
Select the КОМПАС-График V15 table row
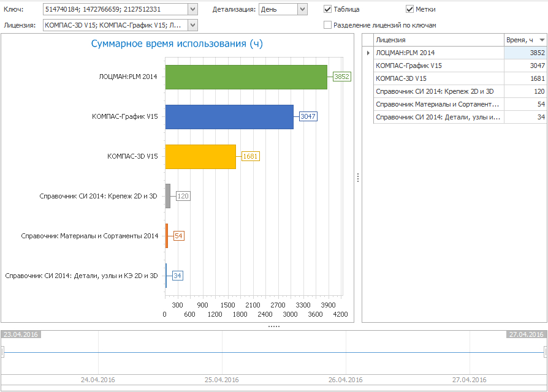438,66
